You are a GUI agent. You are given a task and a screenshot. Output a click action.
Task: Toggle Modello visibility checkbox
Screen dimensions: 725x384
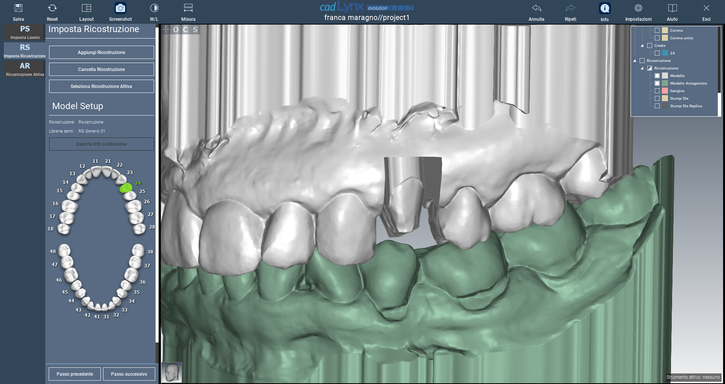point(657,76)
